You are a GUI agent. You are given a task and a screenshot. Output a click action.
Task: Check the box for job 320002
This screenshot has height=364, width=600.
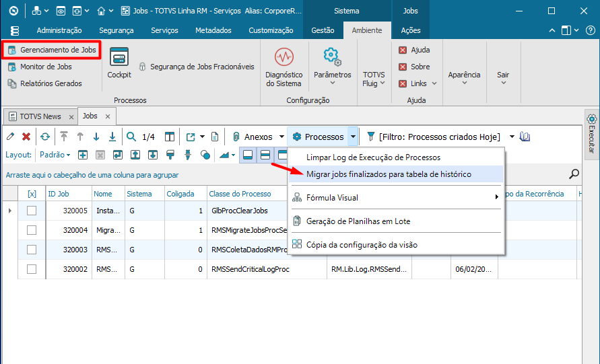32,269
